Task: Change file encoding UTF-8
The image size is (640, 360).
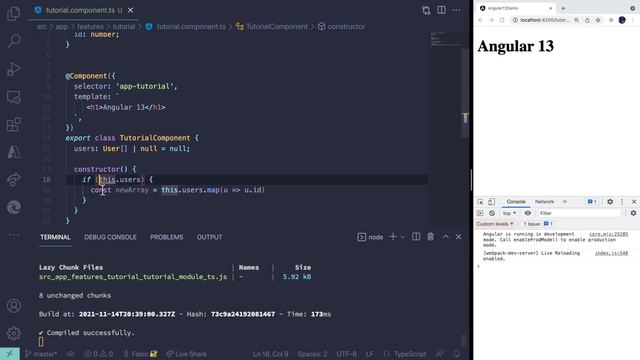Action: coord(346,354)
